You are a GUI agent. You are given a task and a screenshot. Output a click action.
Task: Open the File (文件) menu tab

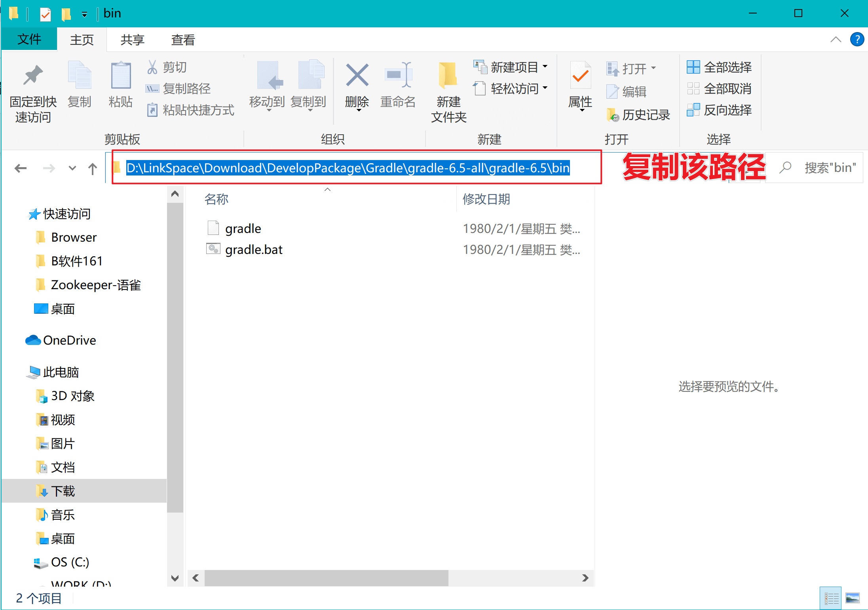[x=29, y=40]
